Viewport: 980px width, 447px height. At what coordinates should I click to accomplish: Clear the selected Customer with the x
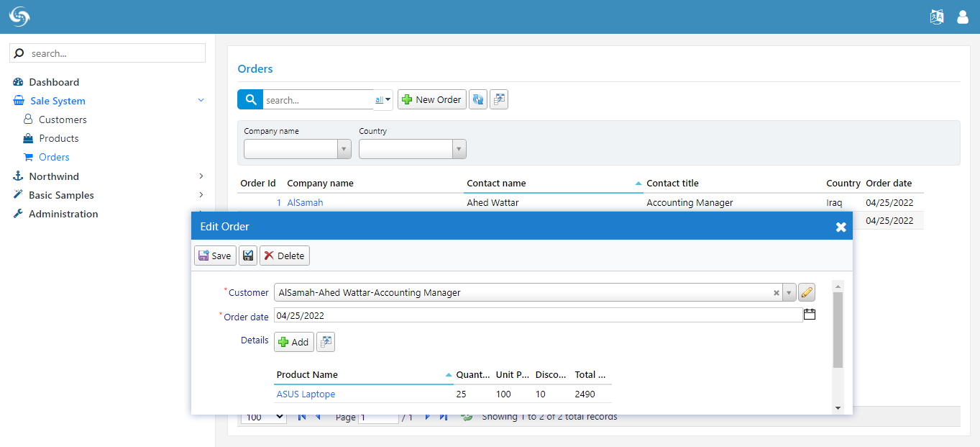tap(777, 293)
